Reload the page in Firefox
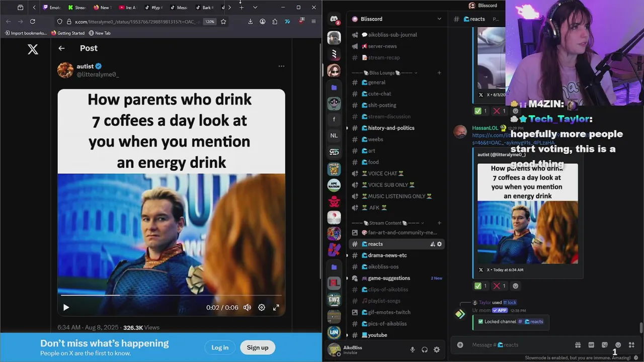 (32, 22)
